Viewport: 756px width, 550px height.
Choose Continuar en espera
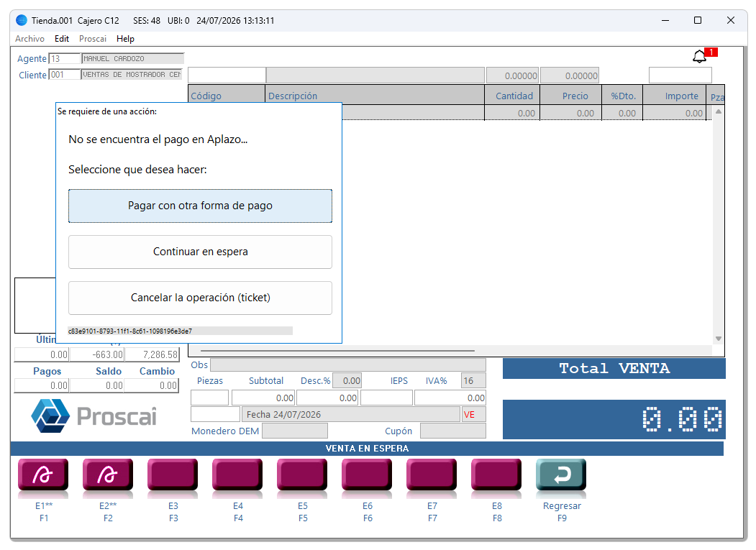200,252
